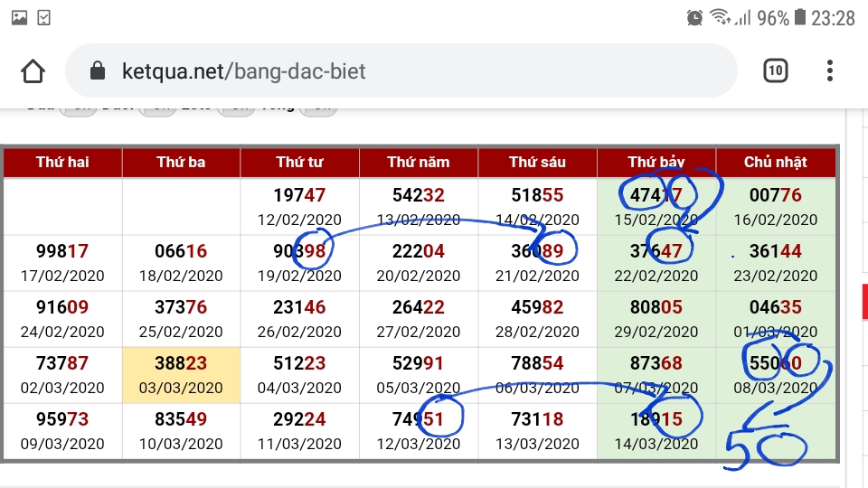Tap the image notification icon in status bar
The image size is (868, 488).
point(19,18)
